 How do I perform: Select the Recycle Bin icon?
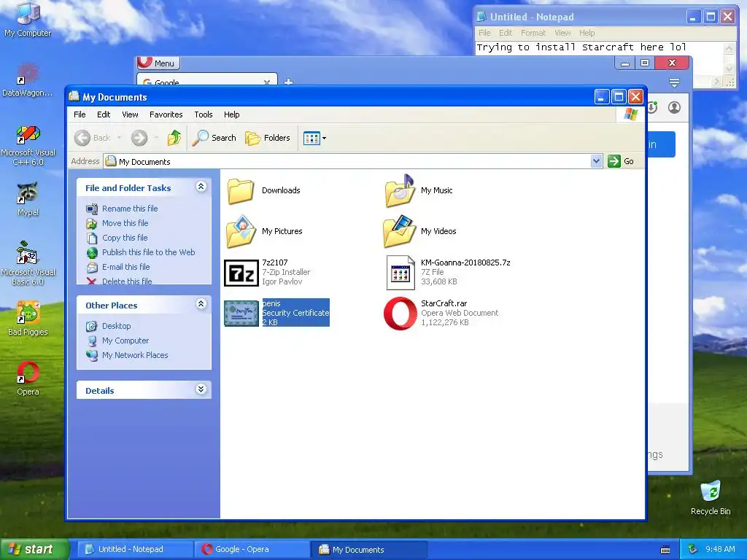point(711,497)
